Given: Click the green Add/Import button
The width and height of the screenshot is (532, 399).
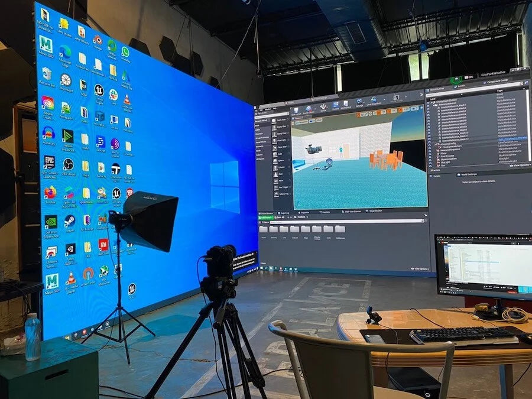Looking at the screenshot, I should [264, 218].
